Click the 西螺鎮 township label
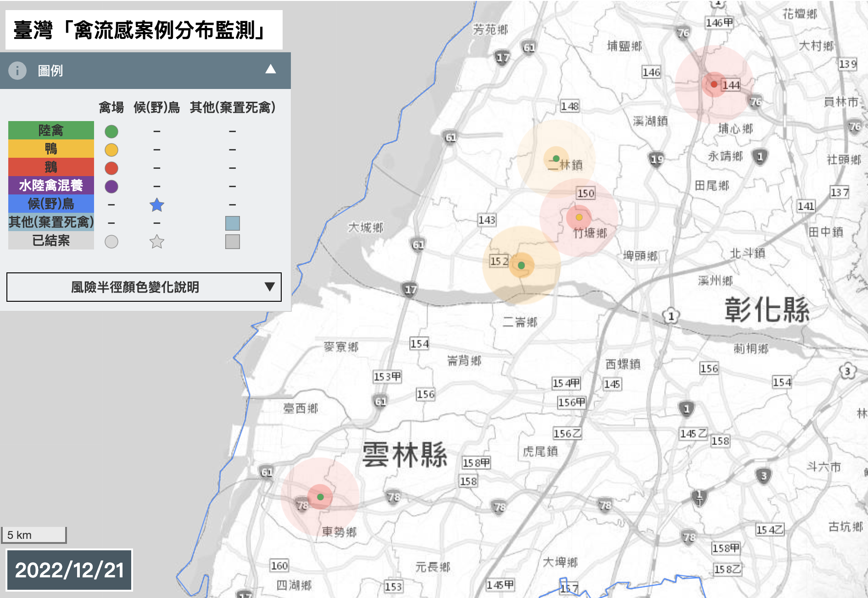Screen dimensions: 868x598 pyautogui.click(x=623, y=364)
